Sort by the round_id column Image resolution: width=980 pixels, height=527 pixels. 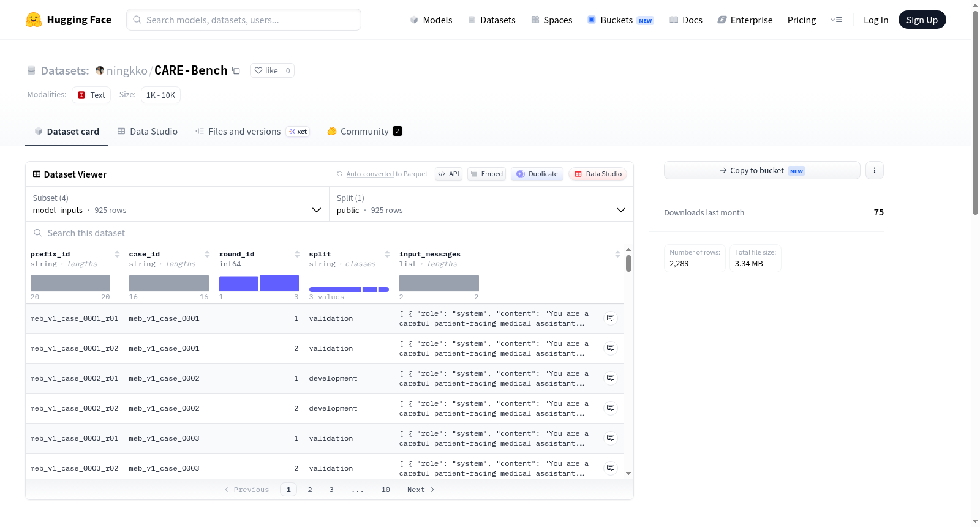[x=297, y=254]
